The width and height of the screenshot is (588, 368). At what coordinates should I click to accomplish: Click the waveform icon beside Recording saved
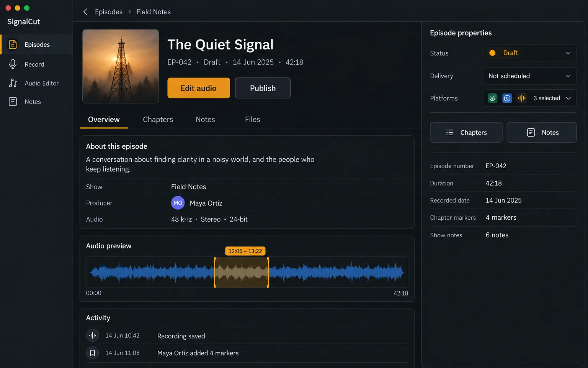click(x=93, y=335)
